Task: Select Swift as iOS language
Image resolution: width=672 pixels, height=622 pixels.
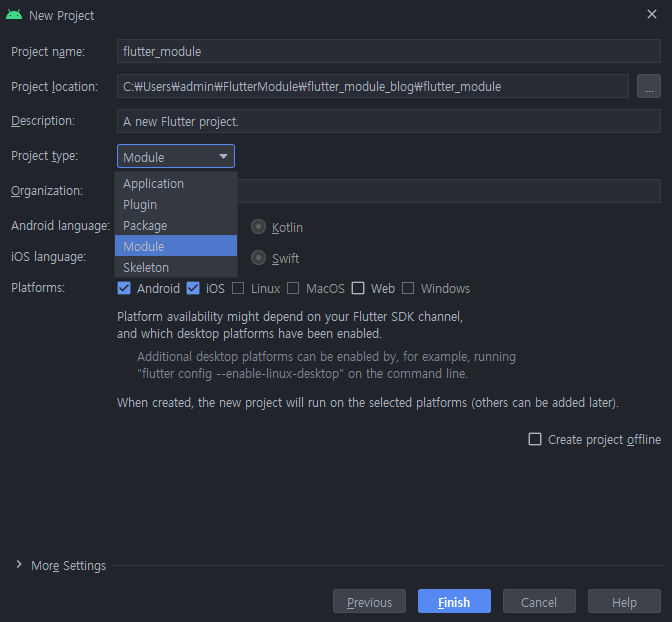Action: pyautogui.click(x=258, y=258)
